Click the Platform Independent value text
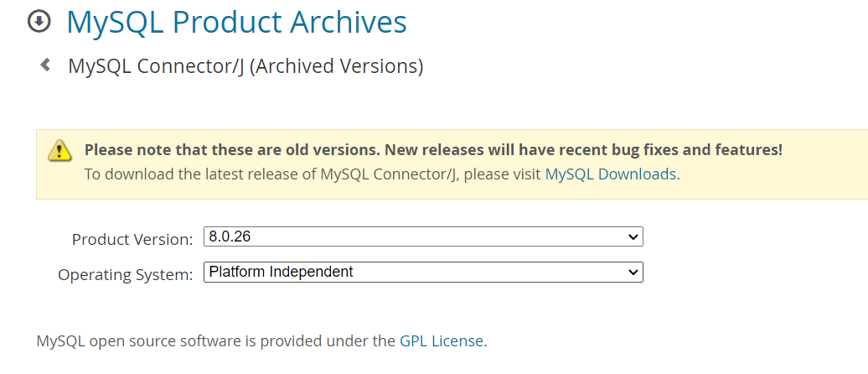The image size is (868, 374). tap(281, 273)
